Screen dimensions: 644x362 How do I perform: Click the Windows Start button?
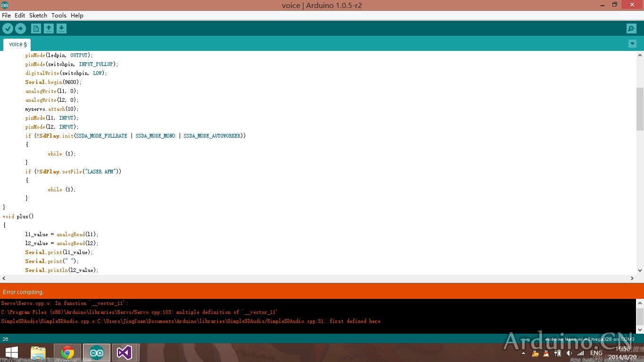tap(12, 353)
